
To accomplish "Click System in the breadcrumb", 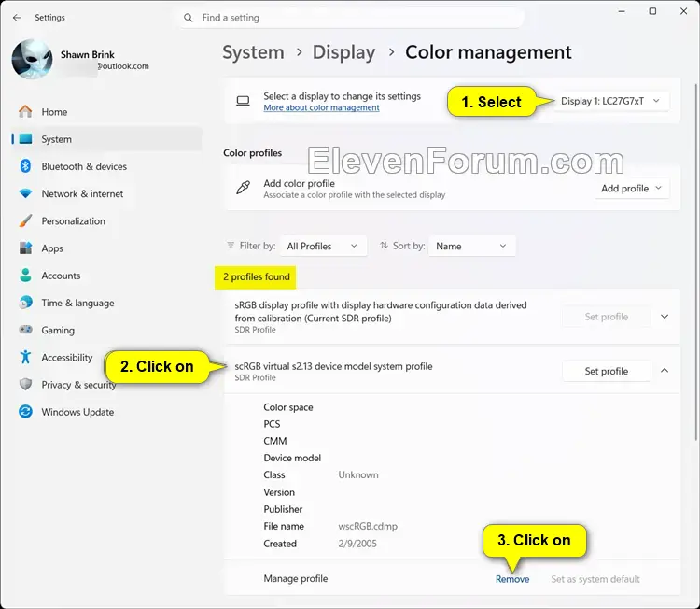I will [253, 52].
